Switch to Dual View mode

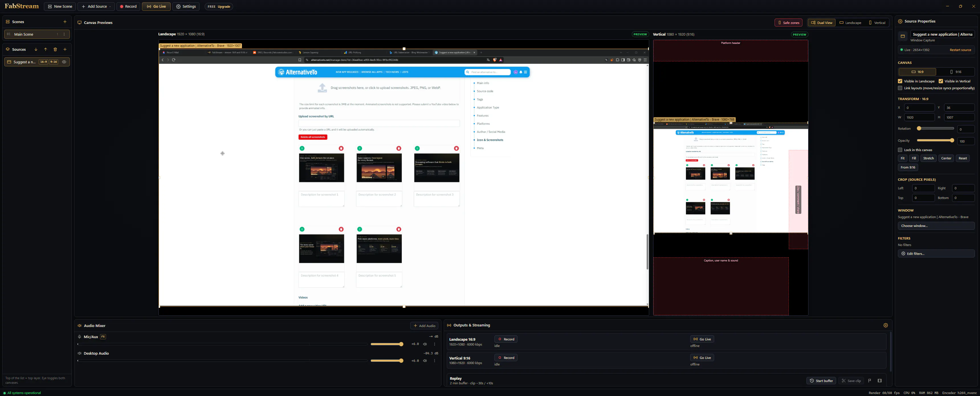(822, 23)
